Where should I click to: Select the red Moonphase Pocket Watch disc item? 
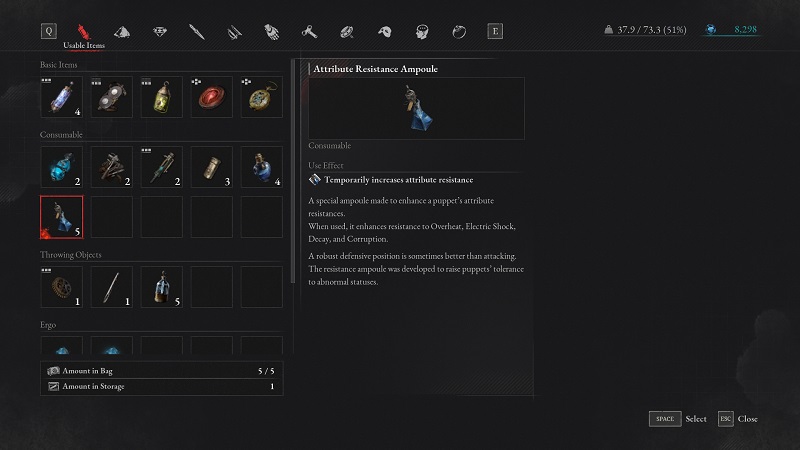(x=211, y=97)
